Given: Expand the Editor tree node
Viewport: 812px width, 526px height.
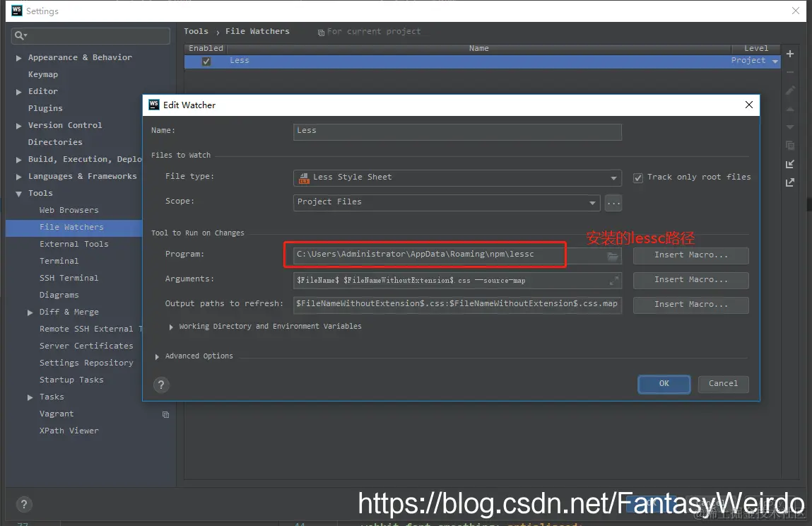Looking at the screenshot, I should coord(18,92).
